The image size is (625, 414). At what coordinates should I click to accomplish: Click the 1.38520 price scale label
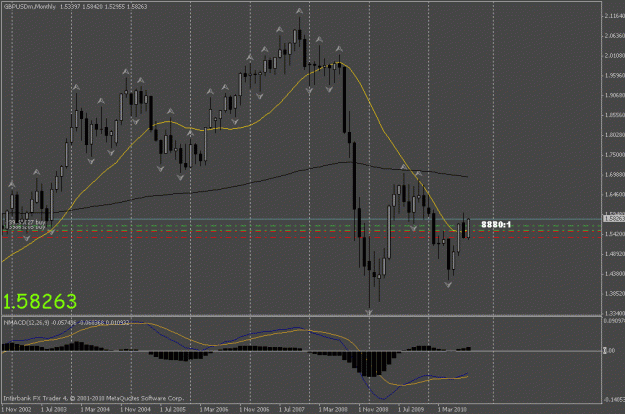(x=615, y=294)
